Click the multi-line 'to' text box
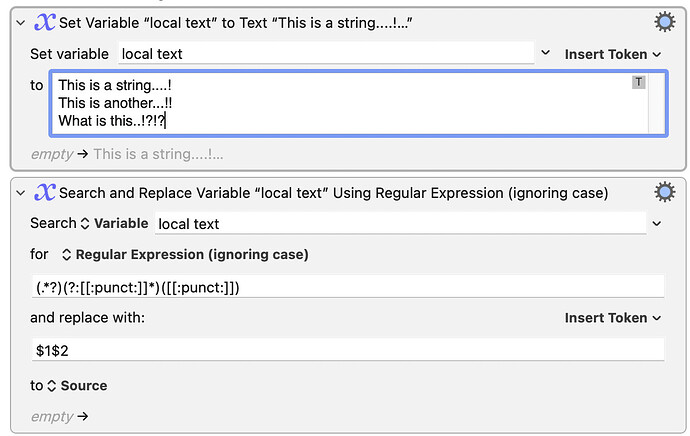This screenshot has width=690, height=436. tap(358, 103)
